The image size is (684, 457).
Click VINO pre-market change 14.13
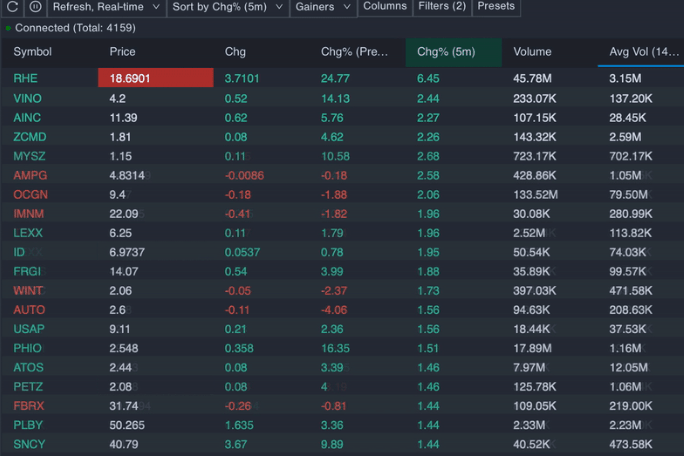335,99
